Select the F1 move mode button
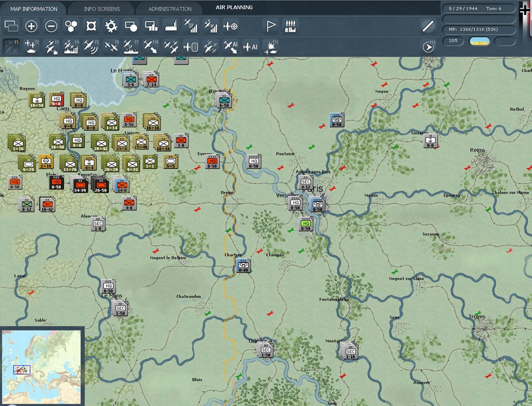The width and height of the screenshot is (532, 406). pyautogui.click(x=11, y=47)
